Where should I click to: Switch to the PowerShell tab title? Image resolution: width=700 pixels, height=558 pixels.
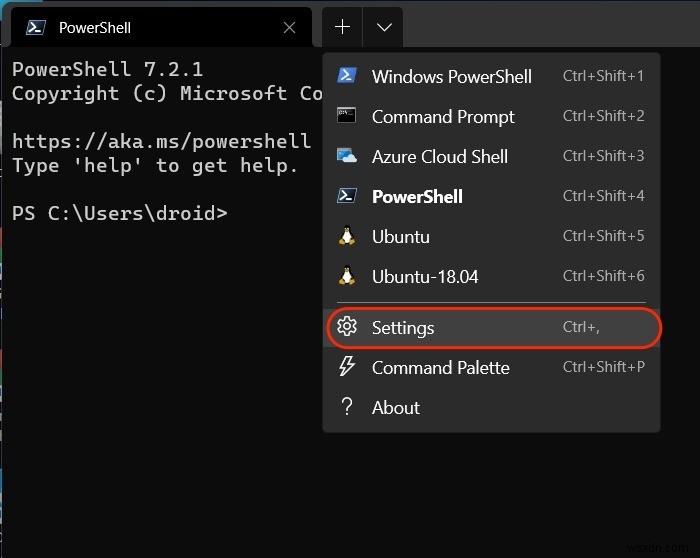tap(95, 28)
